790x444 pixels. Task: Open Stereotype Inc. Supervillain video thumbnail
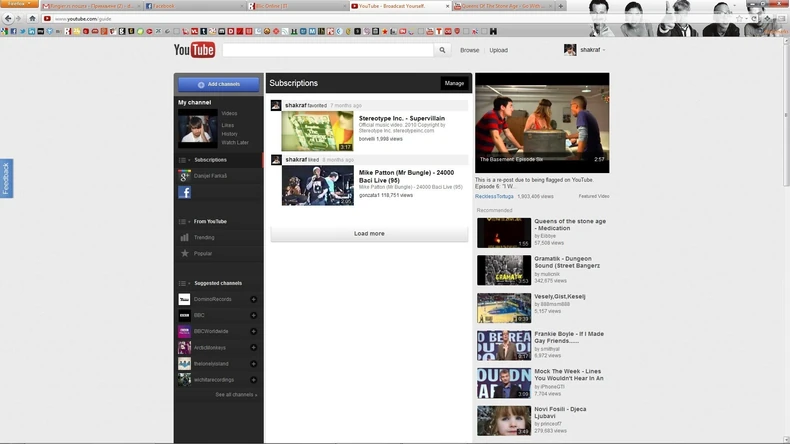click(x=317, y=131)
